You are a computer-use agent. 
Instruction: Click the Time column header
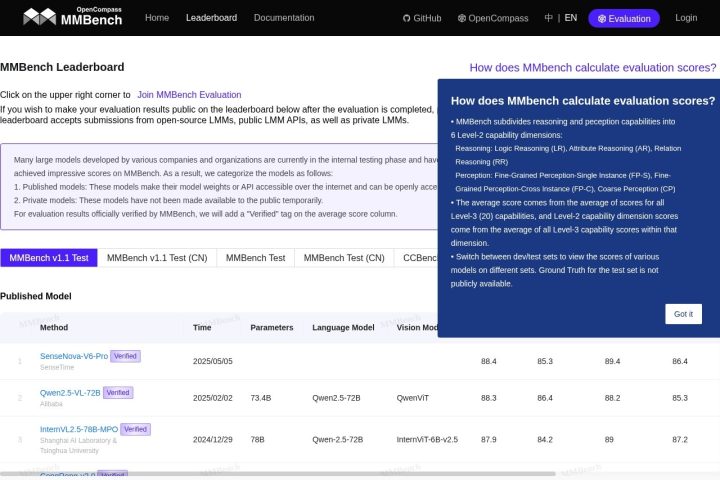click(x=202, y=328)
